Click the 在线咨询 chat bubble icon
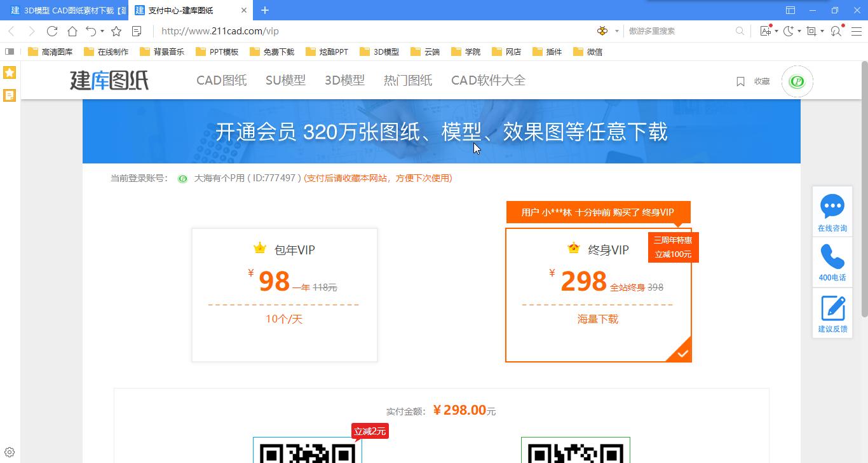Image resolution: width=868 pixels, height=463 pixels. (832, 206)
